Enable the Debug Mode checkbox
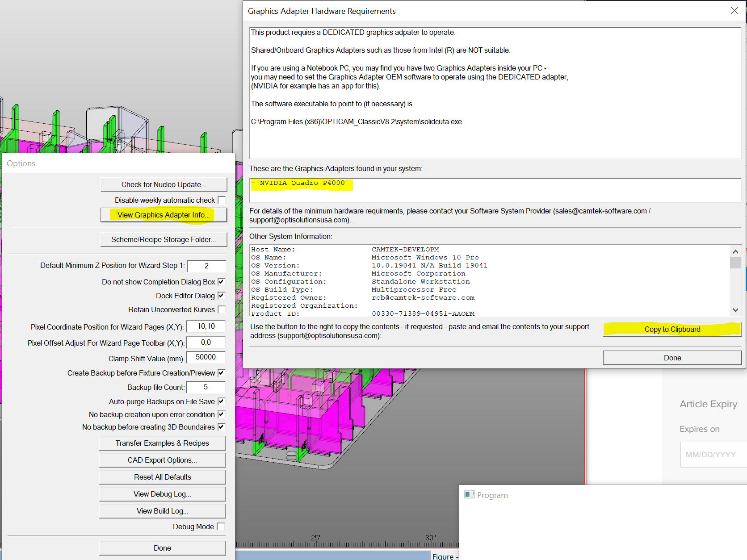This screenshot has width=747, height=560. (221, 527)
